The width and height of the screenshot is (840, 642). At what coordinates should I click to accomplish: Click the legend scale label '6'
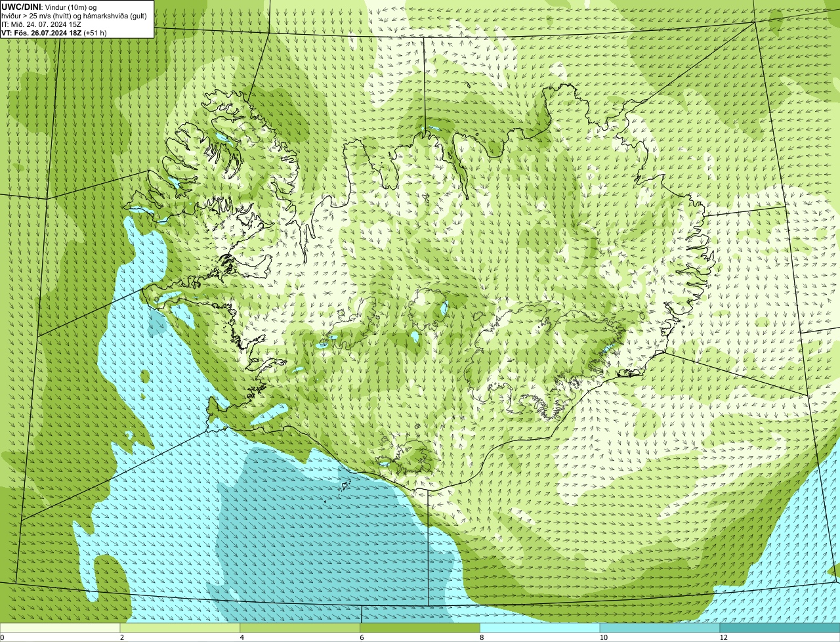362,637
